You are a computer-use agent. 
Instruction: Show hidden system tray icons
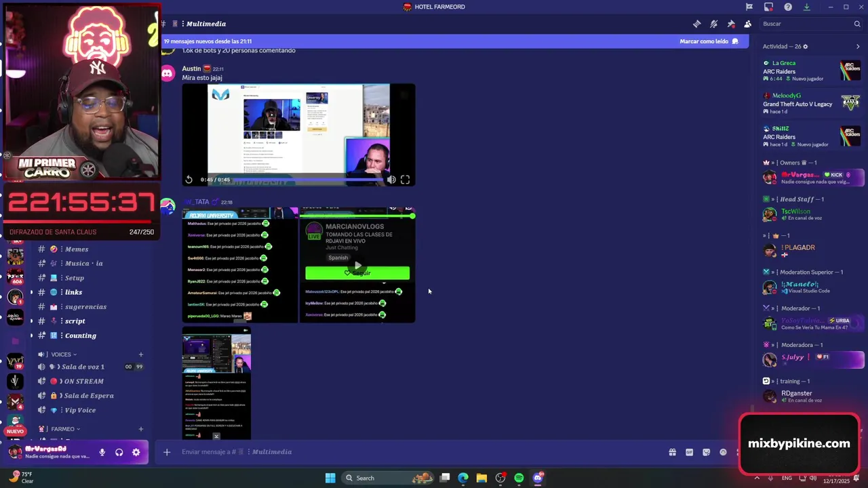click(757, 478)
